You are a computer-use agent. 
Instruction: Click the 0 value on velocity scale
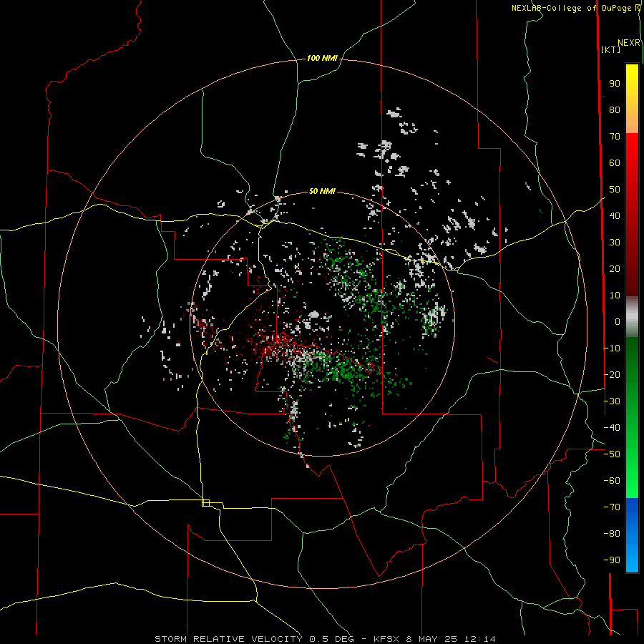[x=618, y=321]
